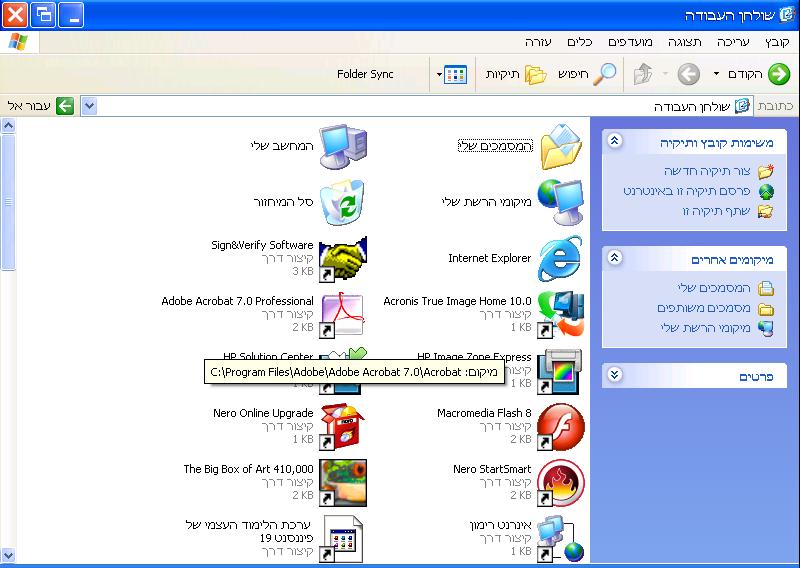Select the HP Image Zone Express icon

click(x=560, y=372)
